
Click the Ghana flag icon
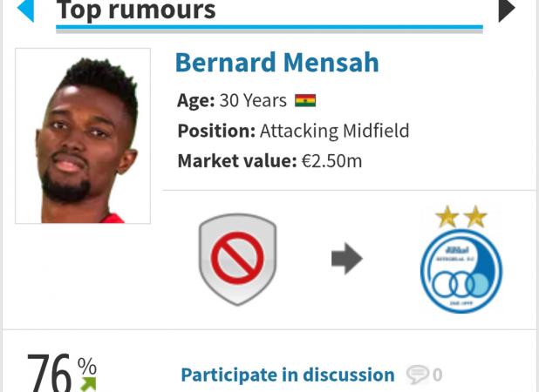pos(305,101)
